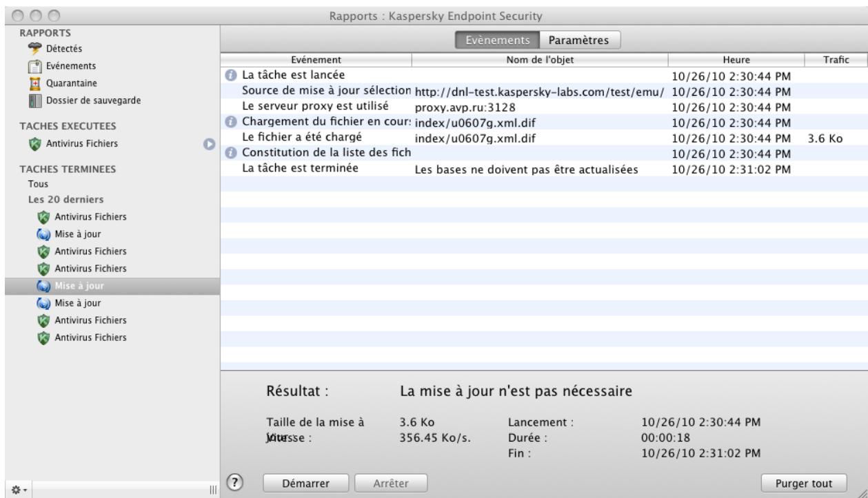Select Les 20 derniers in the sidebar
This screenshot has height=498, width=868.
click(66, 200)
